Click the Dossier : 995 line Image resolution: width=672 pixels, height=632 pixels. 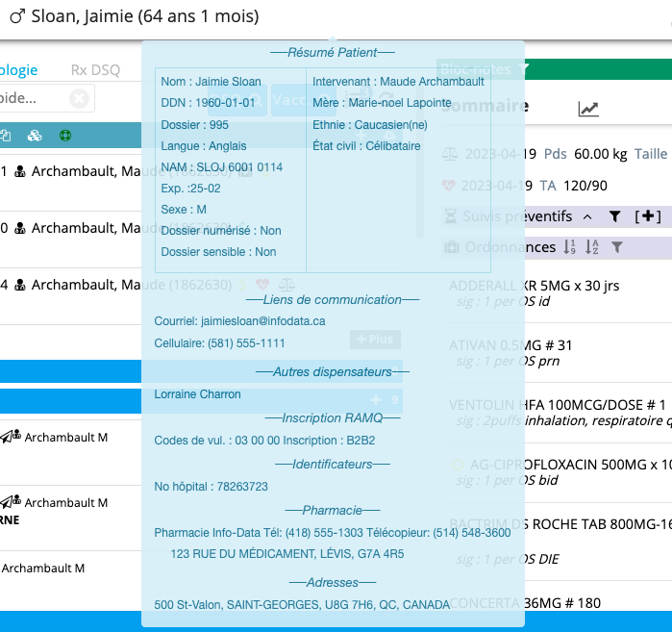[194, 125]
